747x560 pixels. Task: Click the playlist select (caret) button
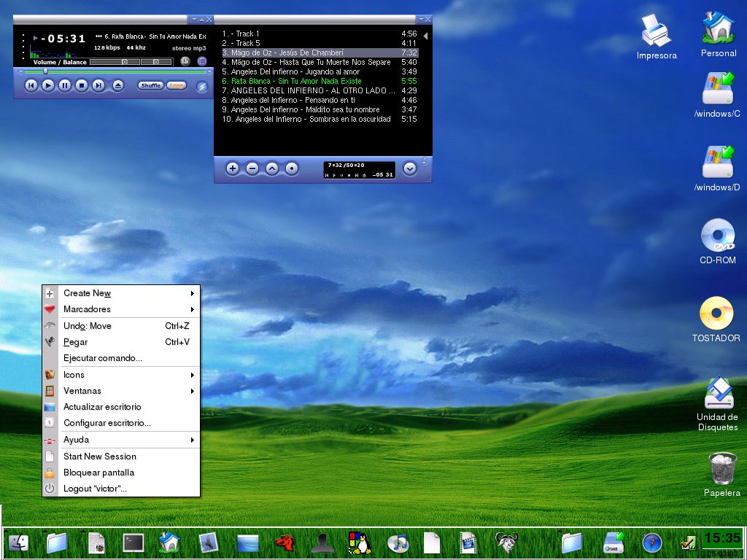pyautogui.click(x=272, y=168)
